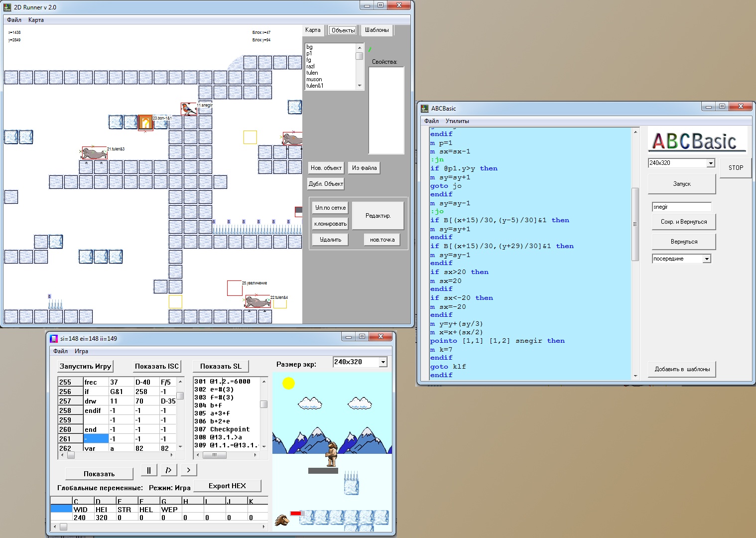Select the tulen&4 seal sprite on the map
This screenshot has width=756, height=538.
click(x=257, y=302)
